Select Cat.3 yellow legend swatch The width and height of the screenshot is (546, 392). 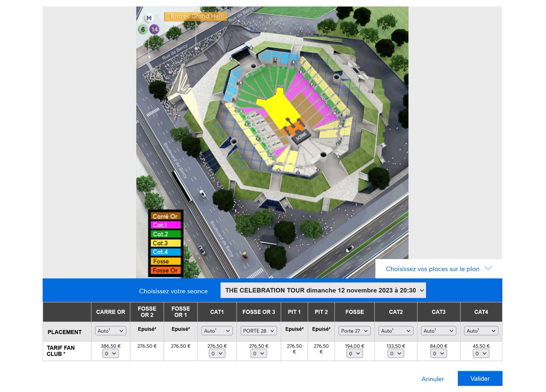pyautogui.click(x=166, y=243)
